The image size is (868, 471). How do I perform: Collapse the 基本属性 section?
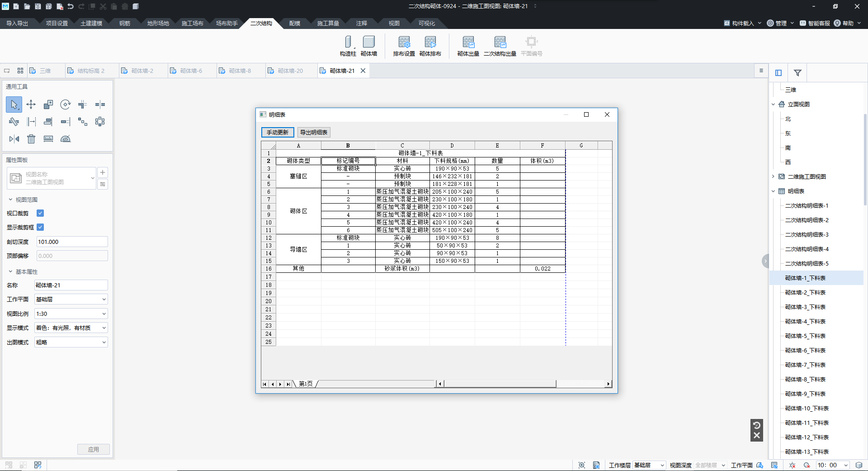point(10,271)
